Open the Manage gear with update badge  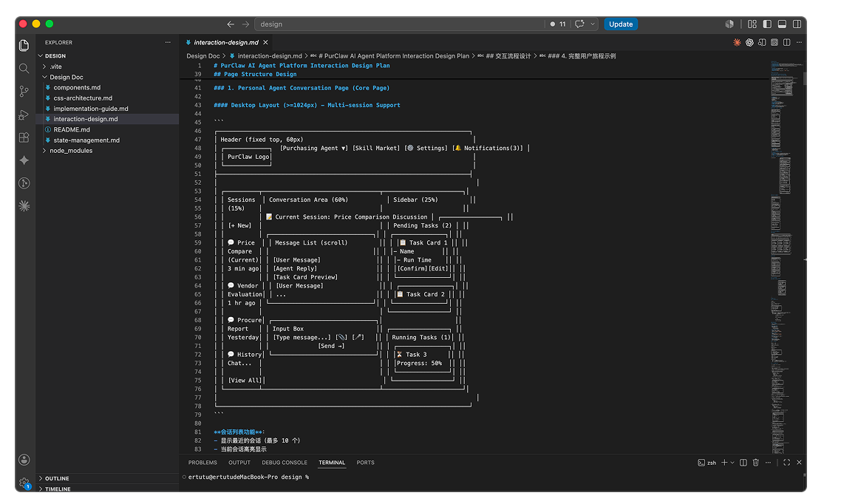[x=24, y=483]
